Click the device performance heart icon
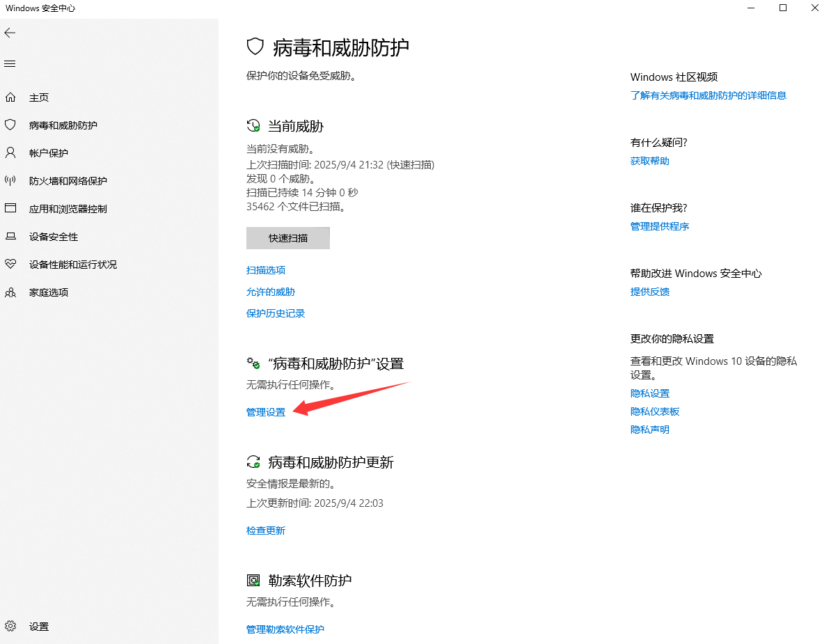The height and width of the screenshot is (644, 822). [10, 265]
